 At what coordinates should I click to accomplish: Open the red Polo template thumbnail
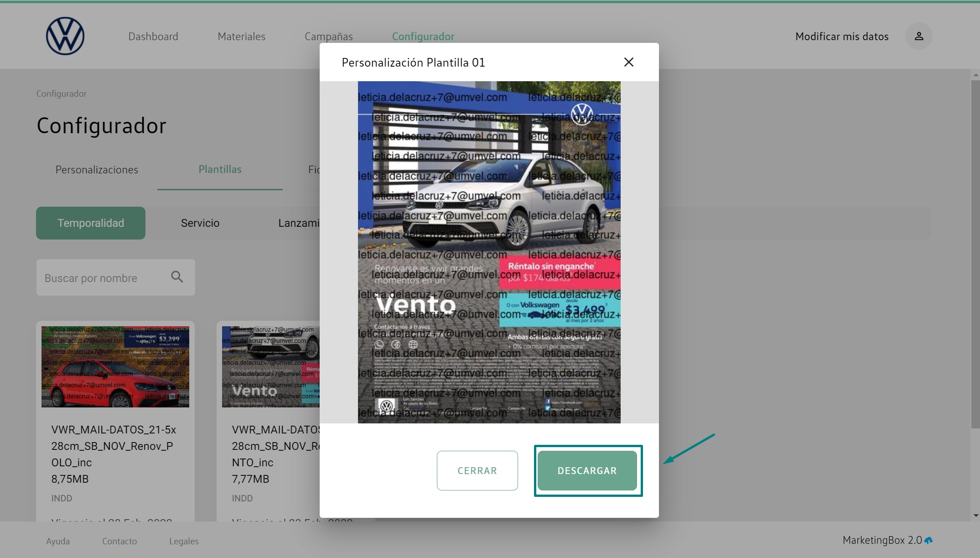(115, 366)
